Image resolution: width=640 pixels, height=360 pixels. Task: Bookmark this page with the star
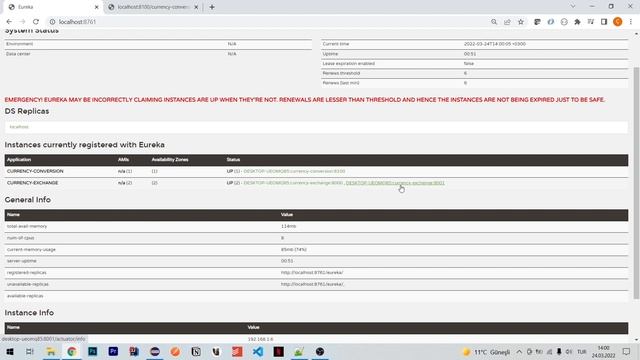(x=521, y=22)
